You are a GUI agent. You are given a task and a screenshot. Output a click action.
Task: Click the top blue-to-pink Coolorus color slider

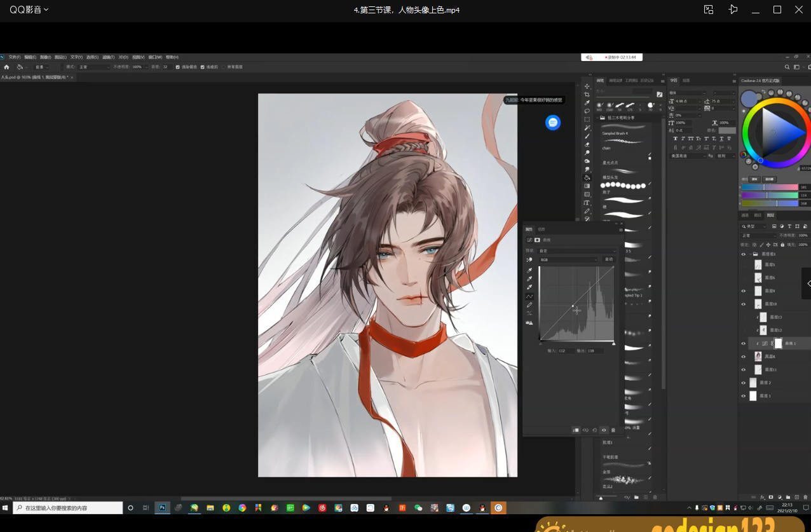tap(769, 188)
